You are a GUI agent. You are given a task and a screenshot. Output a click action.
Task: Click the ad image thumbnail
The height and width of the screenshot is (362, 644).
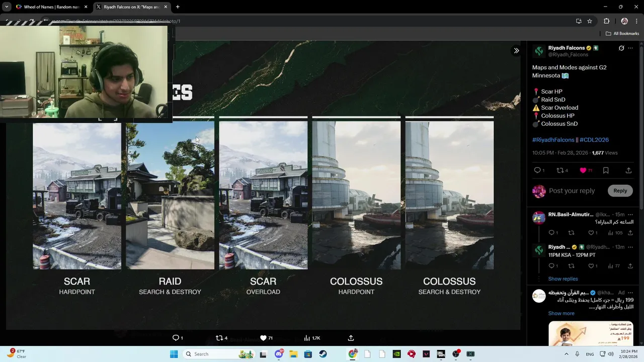pyautogui.click(x=591, y=334)
